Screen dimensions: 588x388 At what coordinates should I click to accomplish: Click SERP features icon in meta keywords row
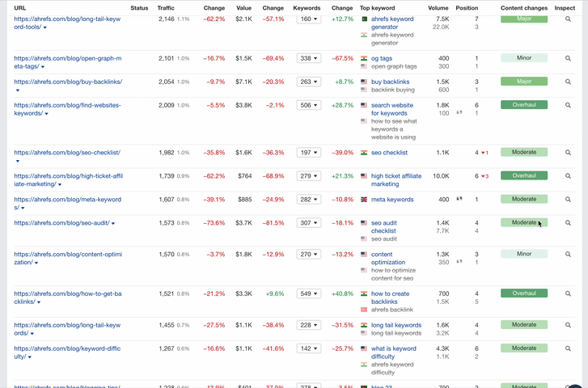point(460,199)
